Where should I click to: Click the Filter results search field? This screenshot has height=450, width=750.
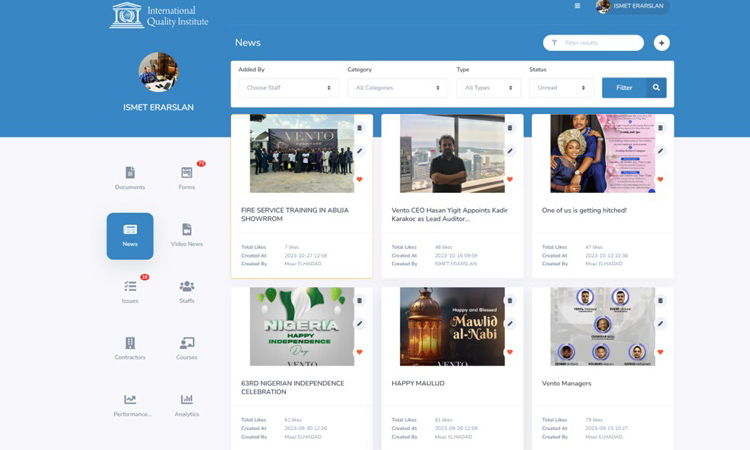(x=600, y=43)
